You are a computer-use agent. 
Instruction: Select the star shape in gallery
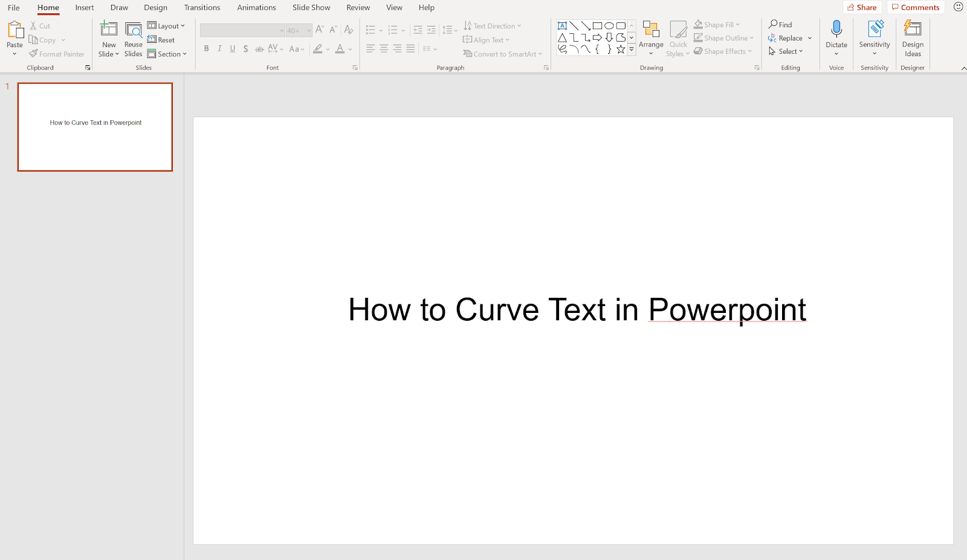(x=620, y=50)
